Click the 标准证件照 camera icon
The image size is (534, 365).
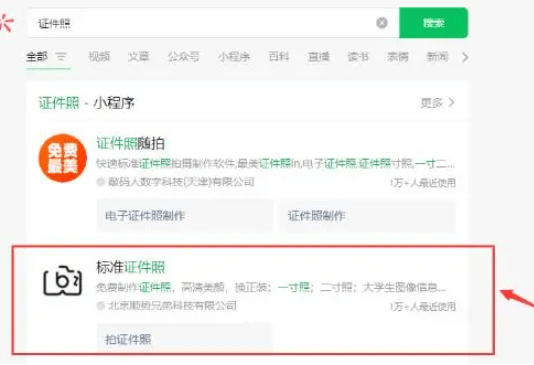(x=63, y=280)
